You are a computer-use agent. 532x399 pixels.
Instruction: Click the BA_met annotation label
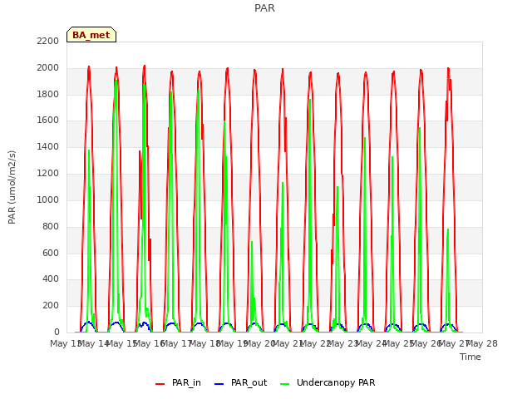tap(91, 35)
